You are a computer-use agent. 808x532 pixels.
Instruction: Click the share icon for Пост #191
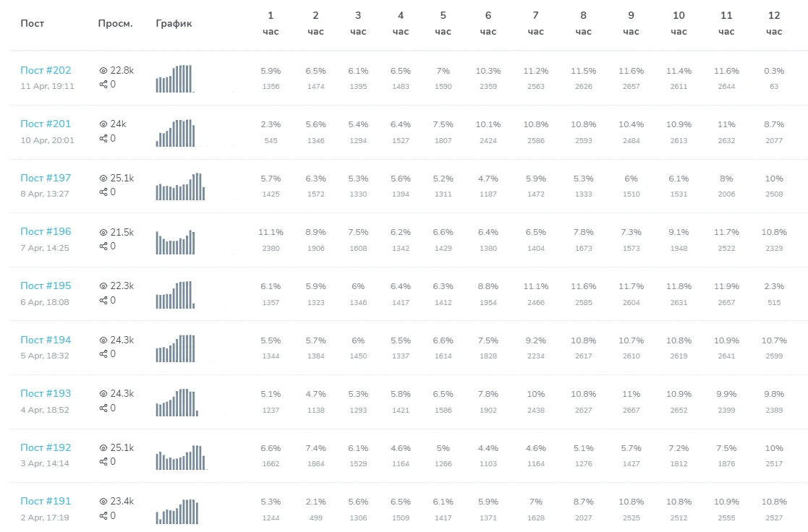tap(103, 516)
